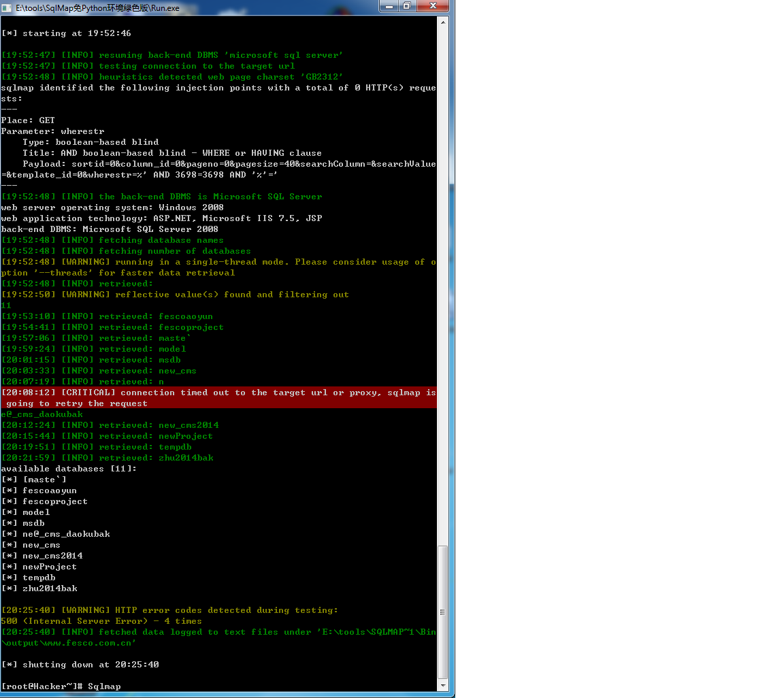Click 'web application technology: ASP.NET' line
Viewport: 784px width, 698px height.
161,218
